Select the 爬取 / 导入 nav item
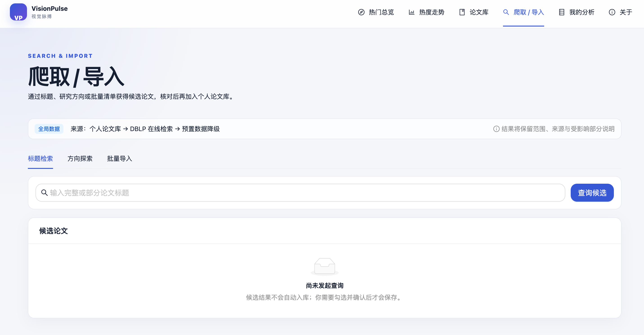Screen dimensions: 644x335 click(523, 12)
